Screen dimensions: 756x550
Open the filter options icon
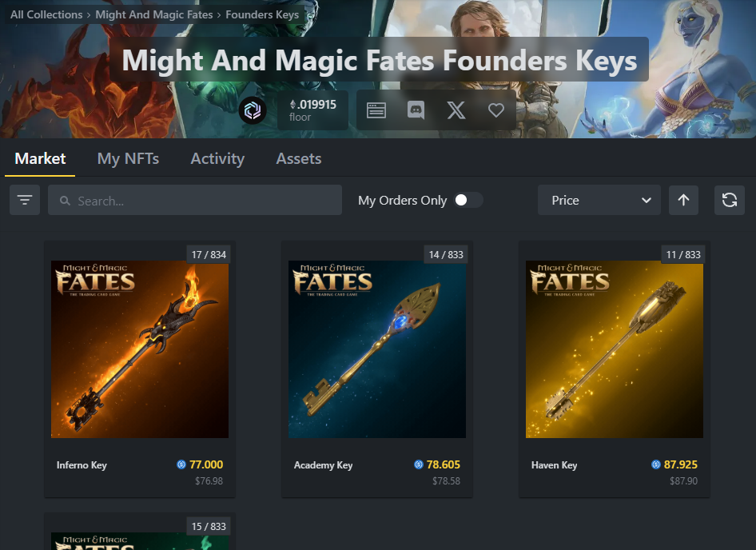25,200
